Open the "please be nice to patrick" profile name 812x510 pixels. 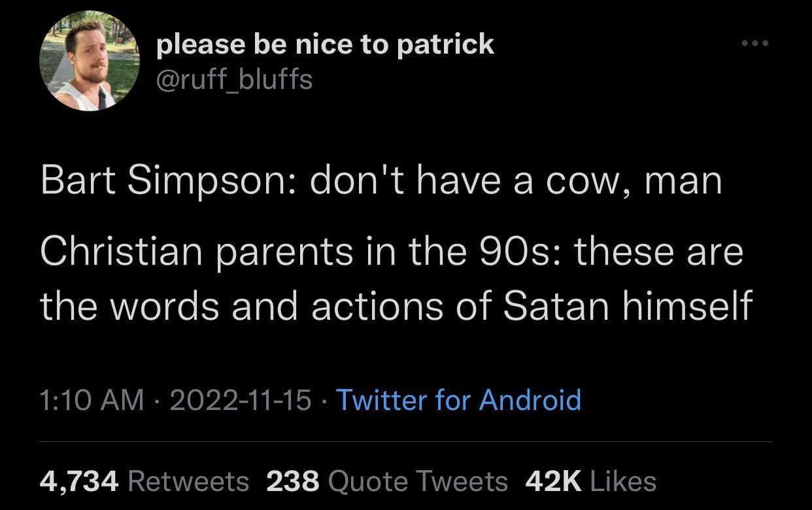point(326,44)
